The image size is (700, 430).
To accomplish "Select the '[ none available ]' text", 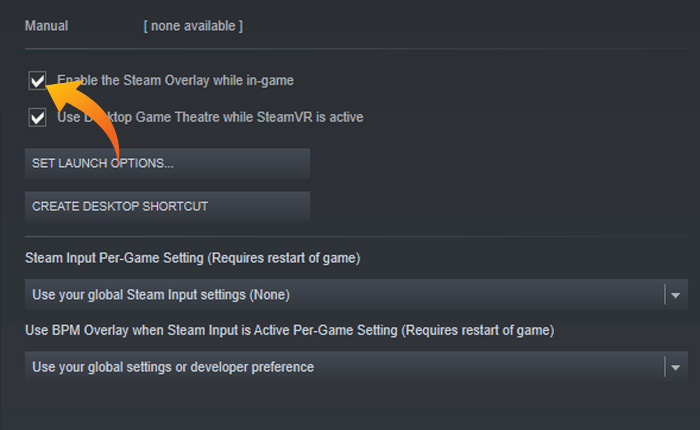I will coord(193,25).
